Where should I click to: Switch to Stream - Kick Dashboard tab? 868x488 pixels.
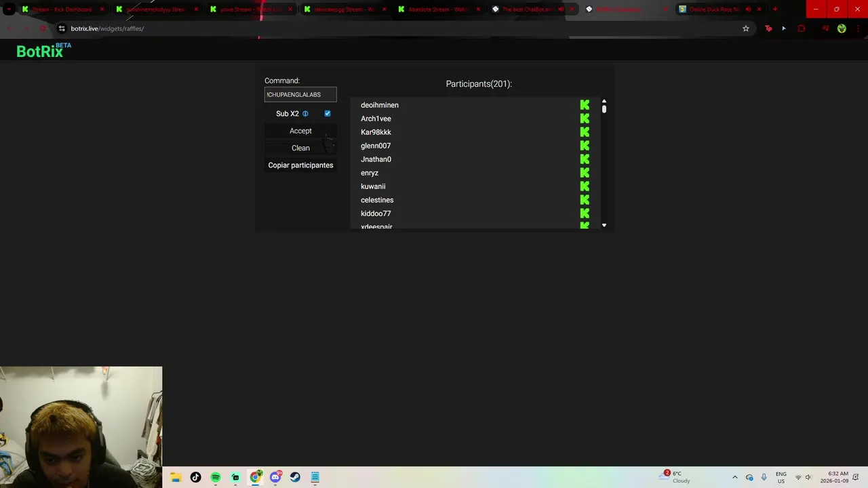tap(61, 9)
